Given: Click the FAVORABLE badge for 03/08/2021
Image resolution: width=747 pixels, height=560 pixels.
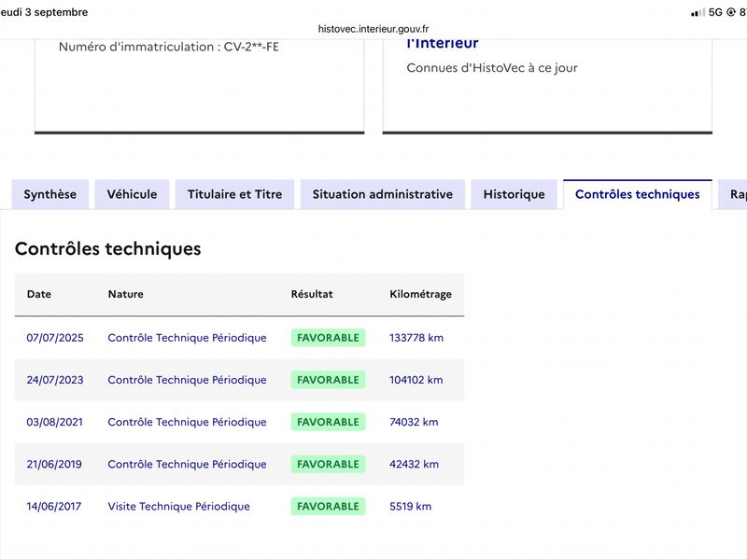Looking at the screenshot, I should coord(329,422).
